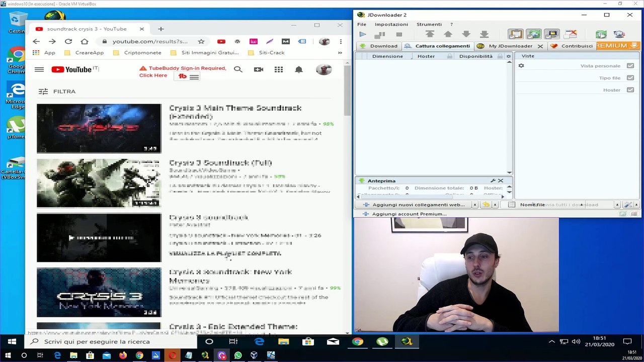Open Chrome home page button
Screen dimensions: 644x362
[x=85, y=42]
